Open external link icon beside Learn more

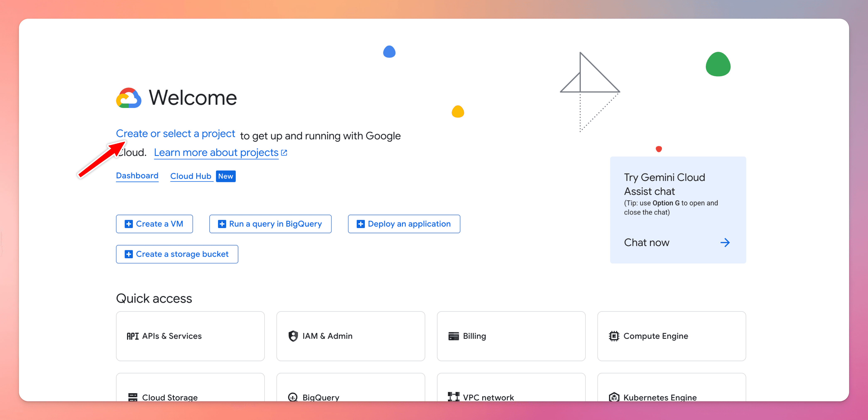pyautogui.click(x=284, y=153)
